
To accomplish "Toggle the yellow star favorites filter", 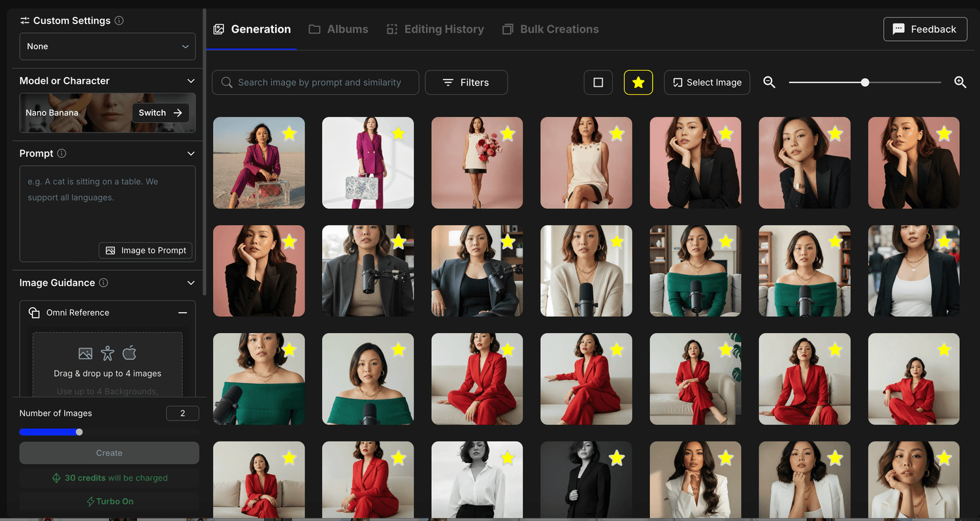I will pyautogui.click(x=638, y=82).
